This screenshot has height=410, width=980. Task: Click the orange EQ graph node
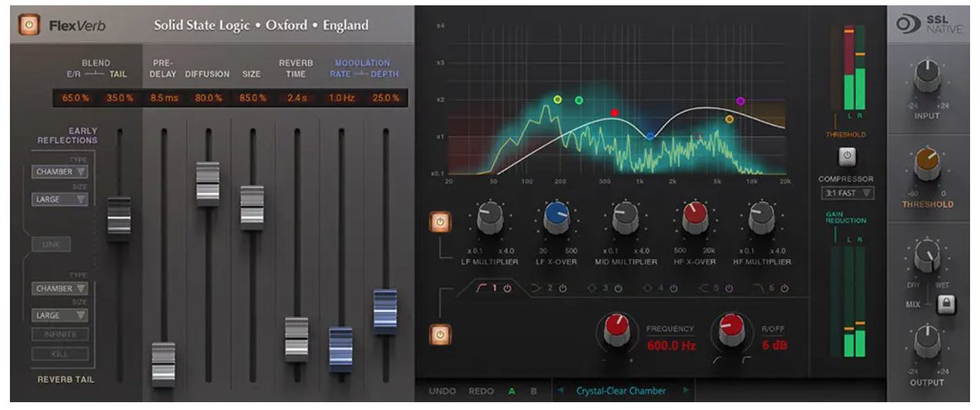[729, 119]
